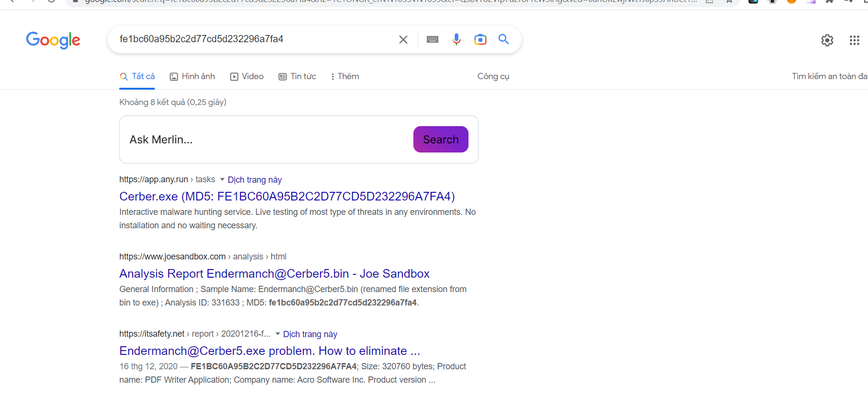The width and height of the screenshot is (868, 411).
Task: Expand dropdown arrow next to app.any.run URL
Action: click(222, 179)
